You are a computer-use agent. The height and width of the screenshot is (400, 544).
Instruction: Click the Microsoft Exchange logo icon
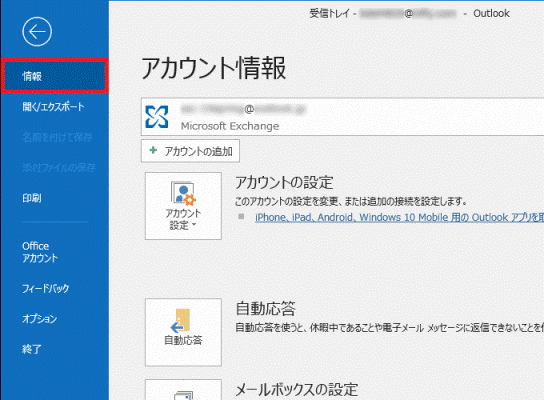click(157, 117)
